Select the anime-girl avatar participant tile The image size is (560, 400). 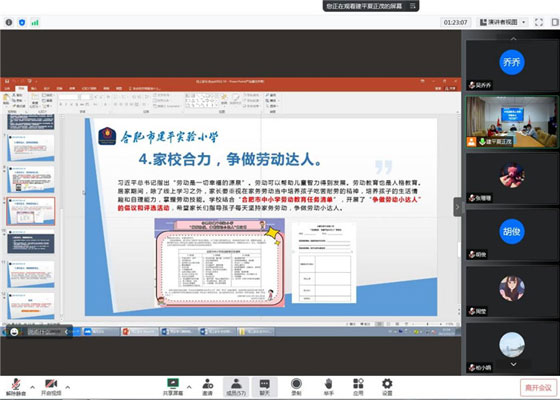[512, 291]
